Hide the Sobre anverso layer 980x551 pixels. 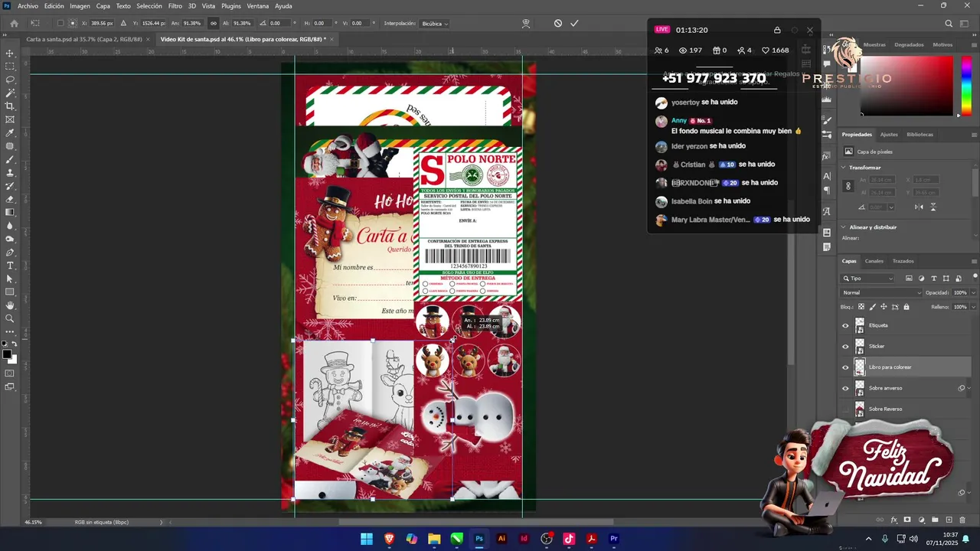point(845,388)
